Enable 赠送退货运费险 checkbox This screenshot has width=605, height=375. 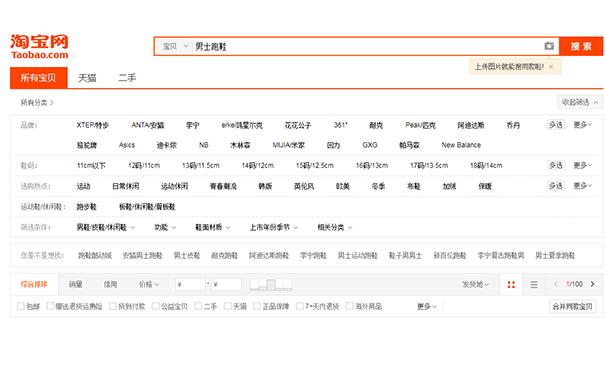[50, 306]
